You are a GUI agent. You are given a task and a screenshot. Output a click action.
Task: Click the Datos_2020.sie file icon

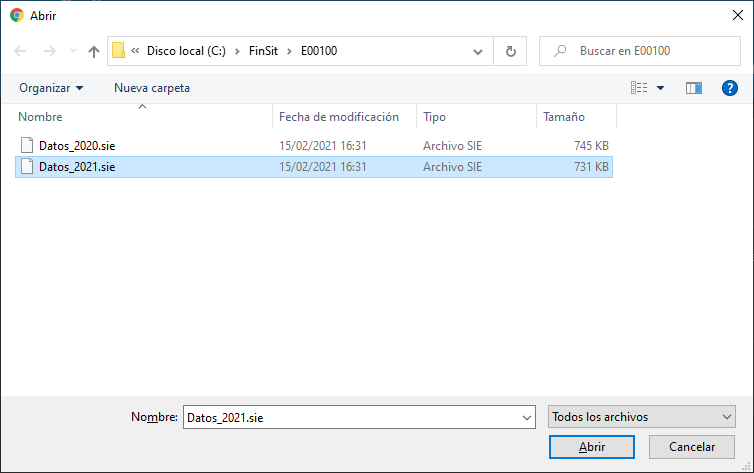click(x=27, y=145)
